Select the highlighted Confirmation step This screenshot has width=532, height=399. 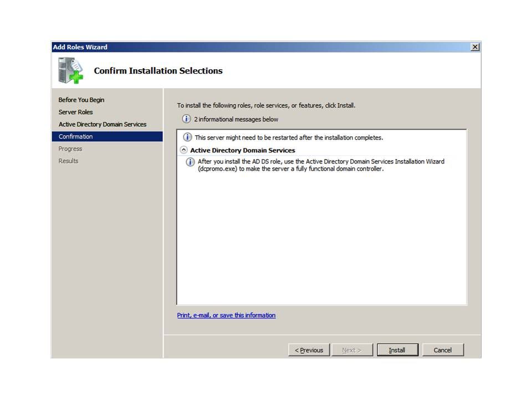pos(76,136)
